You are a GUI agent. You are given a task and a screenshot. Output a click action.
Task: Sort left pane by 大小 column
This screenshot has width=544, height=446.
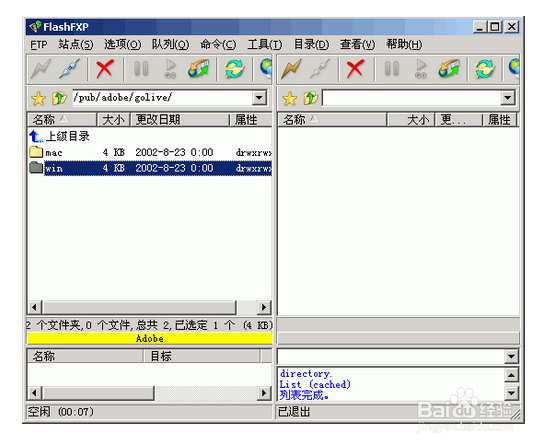click(x=113, y=120)
